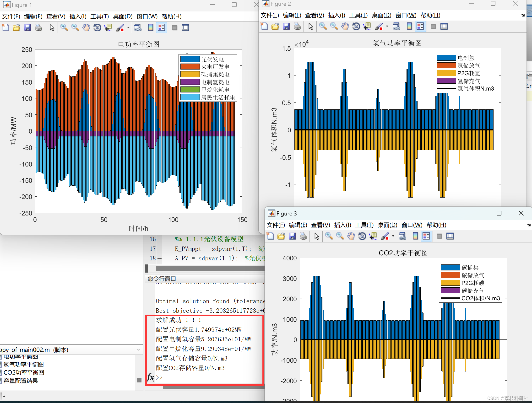The height and width of the screenshot is (403, 532).
Task: Open 插入(I) menu in Figure 1
Action: pyautogui.click(x=78, y=16)
